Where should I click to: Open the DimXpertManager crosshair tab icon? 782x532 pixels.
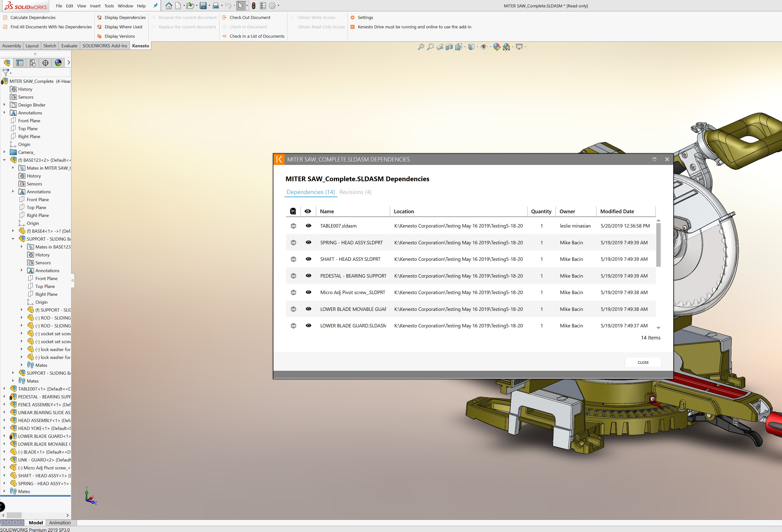pyautogui.click(x=45, y=63)
